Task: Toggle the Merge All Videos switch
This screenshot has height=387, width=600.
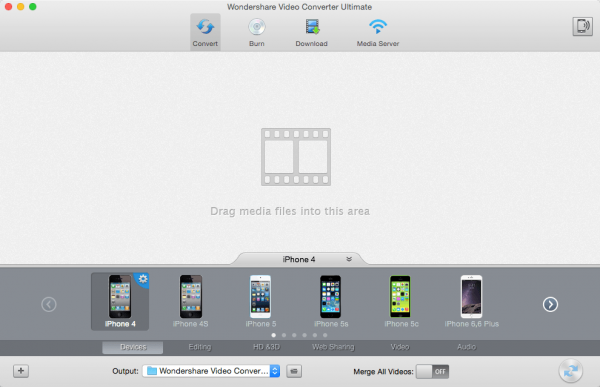Action: 432,371
